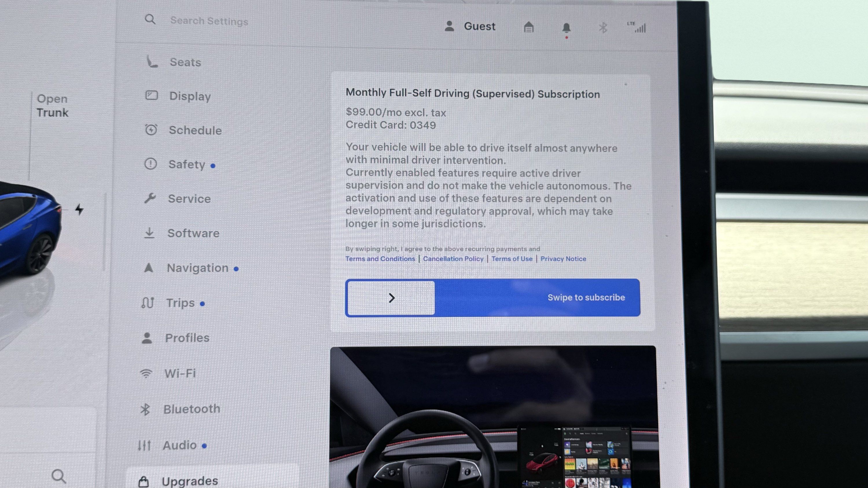The width and height of the screenshot is (868, 488).
Task: Click the shopping bag icon beside Upgrades
Action: (144, 482)
